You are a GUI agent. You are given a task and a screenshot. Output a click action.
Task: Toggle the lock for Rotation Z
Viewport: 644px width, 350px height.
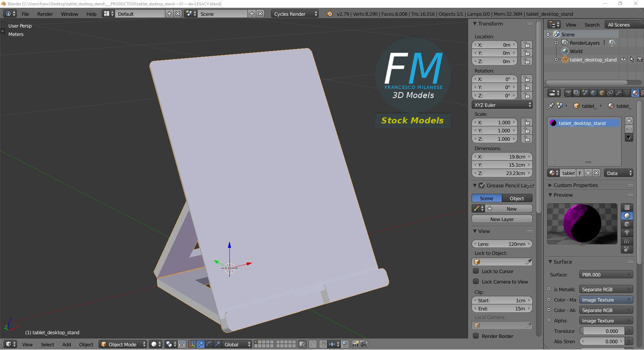(527, 95)
